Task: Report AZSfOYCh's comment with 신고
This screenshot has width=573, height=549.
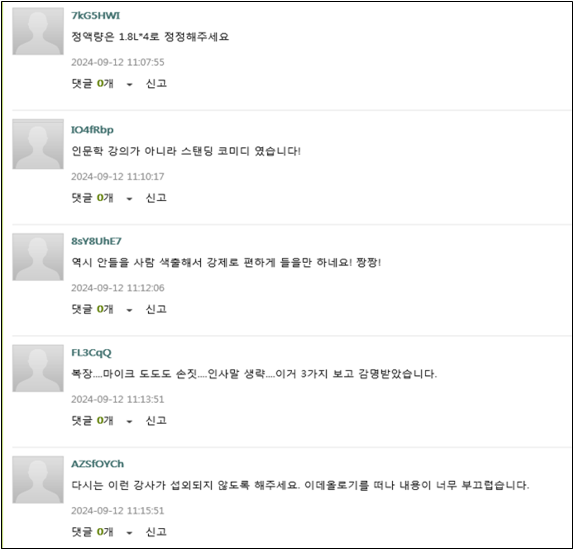Action: point(156,532)
